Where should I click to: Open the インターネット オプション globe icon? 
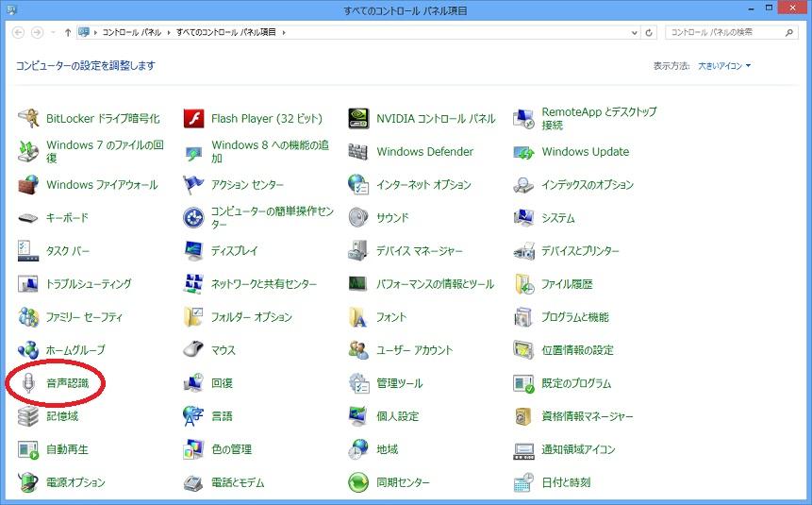click(x=358, y=185)
